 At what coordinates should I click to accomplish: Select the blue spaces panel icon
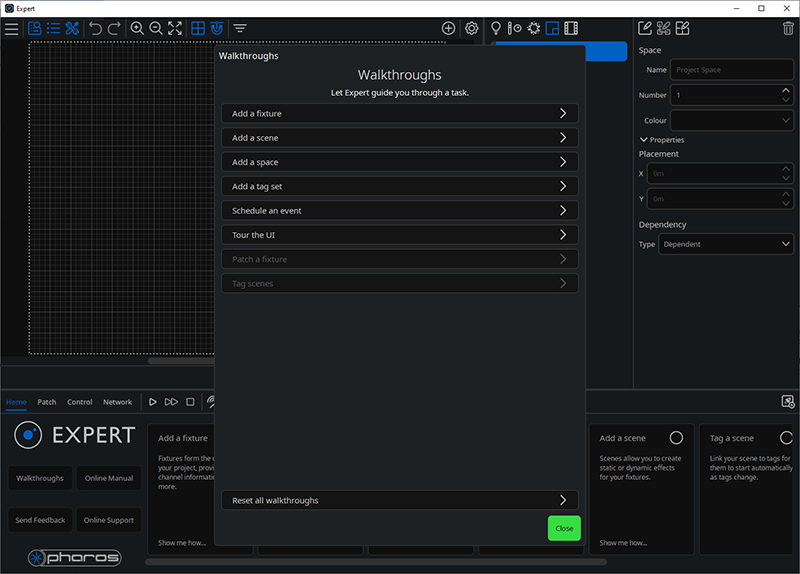pyautogui.click(x=552, y=28)
